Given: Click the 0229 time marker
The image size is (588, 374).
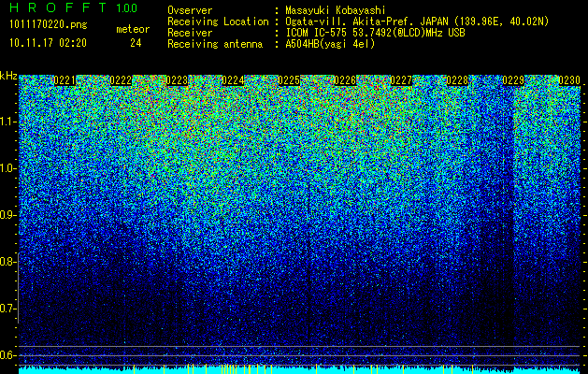Looking at the screenshot, I should 513,80.
